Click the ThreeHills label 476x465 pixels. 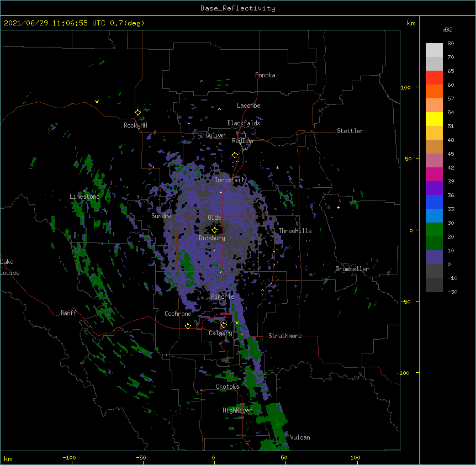click(295, 231)
